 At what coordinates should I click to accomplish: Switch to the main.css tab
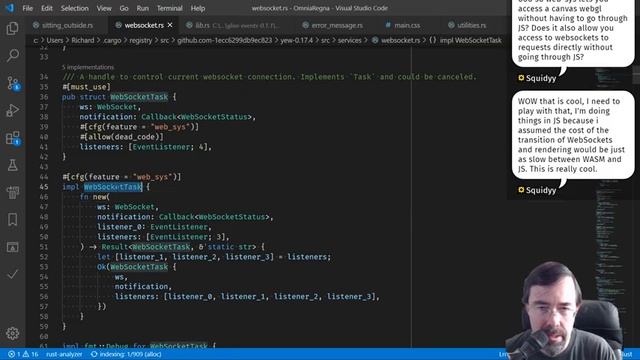point(407,25)
